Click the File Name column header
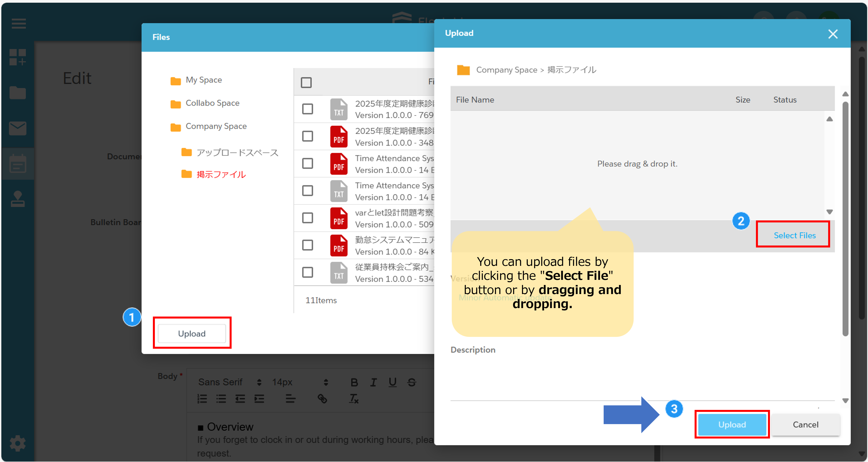The width and height of the screenshot is (868, 462). (x=475, y=100)
